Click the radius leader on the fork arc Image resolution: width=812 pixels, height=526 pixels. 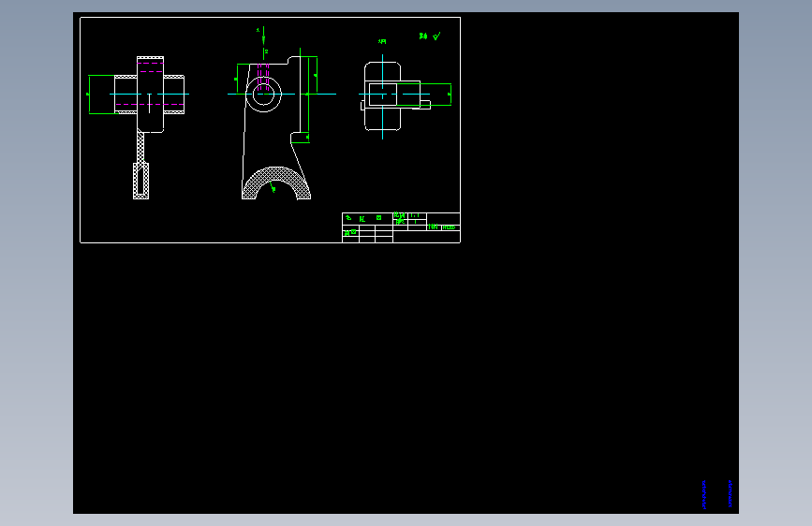point(272,187)
